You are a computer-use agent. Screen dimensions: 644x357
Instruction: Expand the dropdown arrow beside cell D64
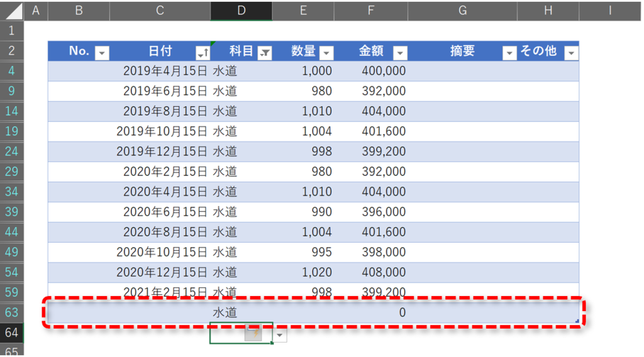point(280,335)
